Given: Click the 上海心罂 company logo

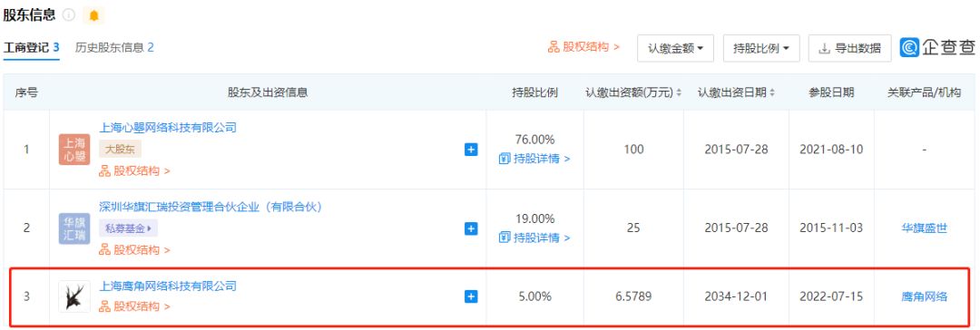Looking at the screenshot, I should (x=74, y=150).
